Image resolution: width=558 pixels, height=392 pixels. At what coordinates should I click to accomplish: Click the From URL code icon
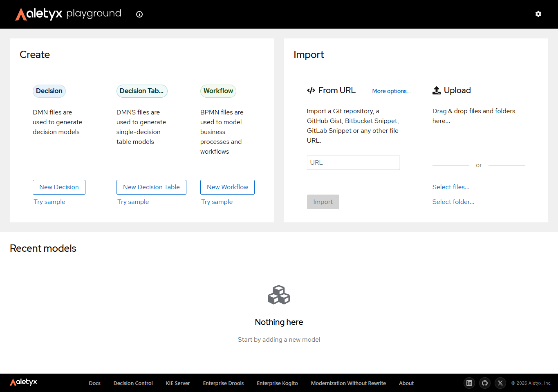(x=311, y=90)
